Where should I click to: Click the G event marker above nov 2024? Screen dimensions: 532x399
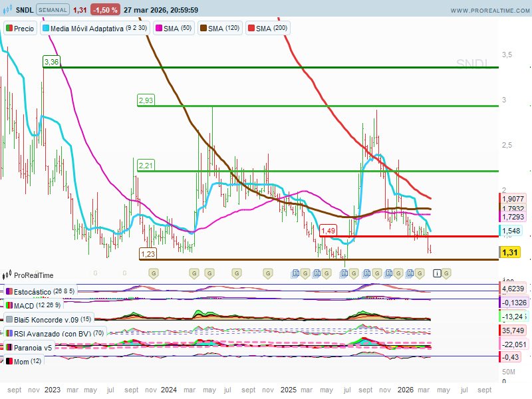268,273
